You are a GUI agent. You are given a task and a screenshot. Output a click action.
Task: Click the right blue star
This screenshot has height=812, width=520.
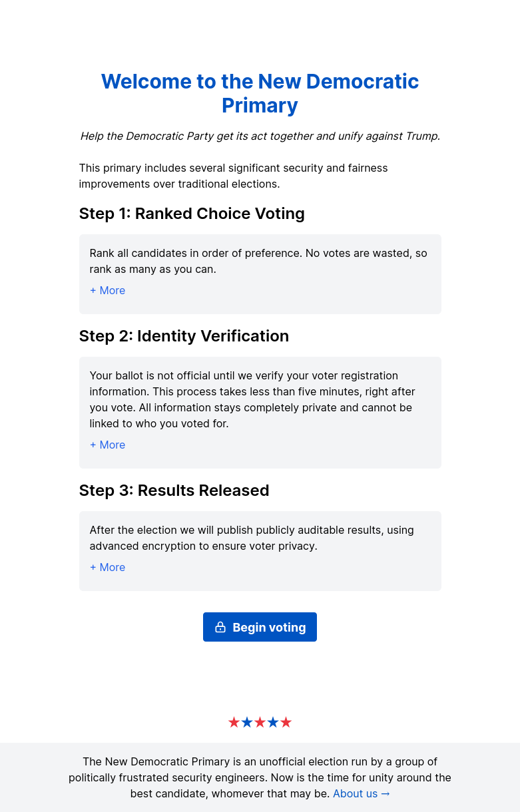(273, 723)
